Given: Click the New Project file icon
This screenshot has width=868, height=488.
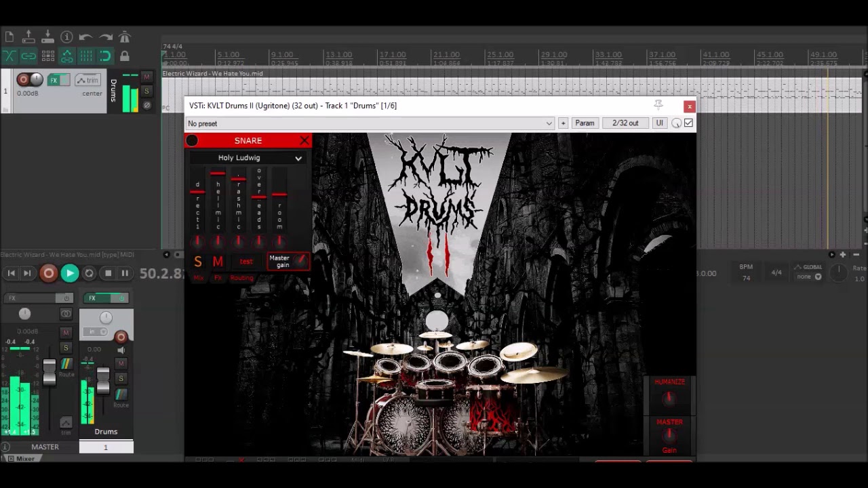Looking at the screenshot, I should [x=9, y=37].
